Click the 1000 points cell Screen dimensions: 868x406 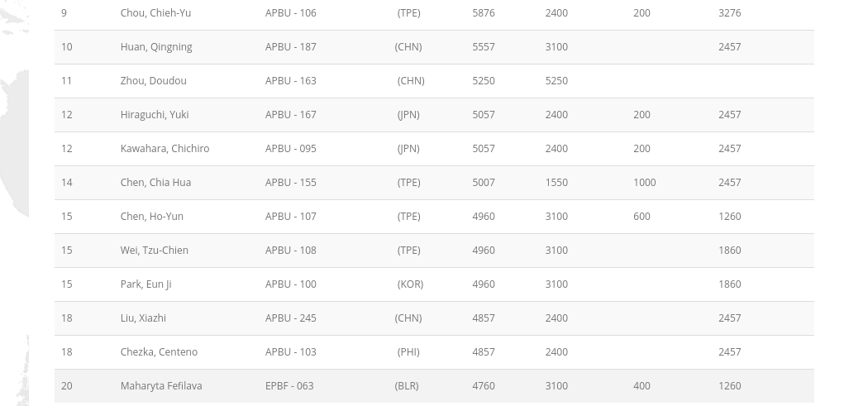pyautogui.click(x=645, y=183)
